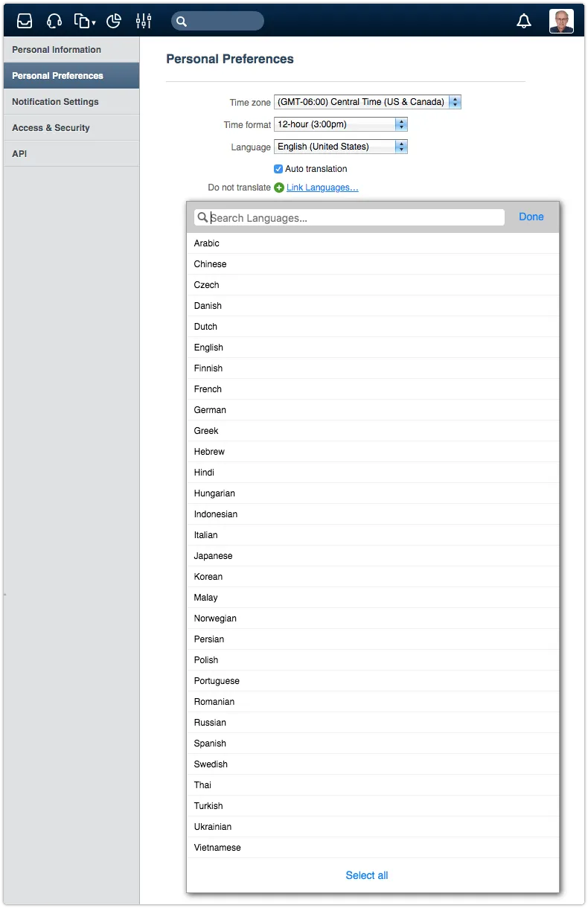Viewport: 588px width, 908px height.
Task: Open the documents dropdown icon
Action: [x=84, y=21]
